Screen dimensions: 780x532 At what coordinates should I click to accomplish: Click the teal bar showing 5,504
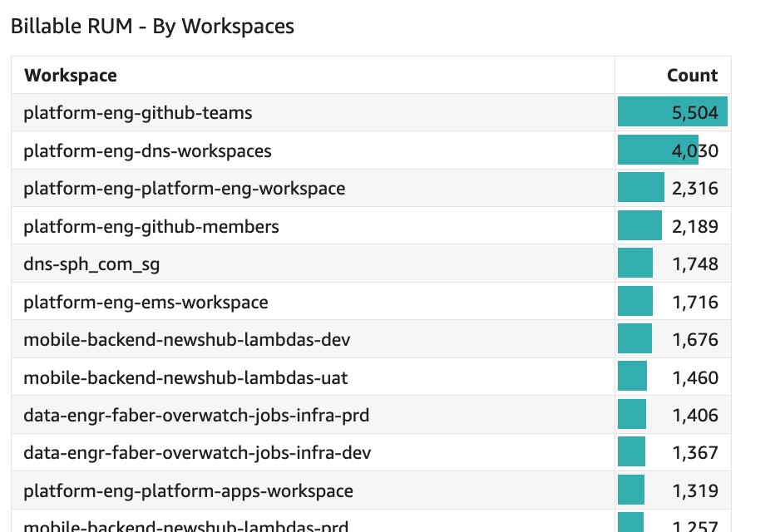pyautogui.click(x=644, y=112)
